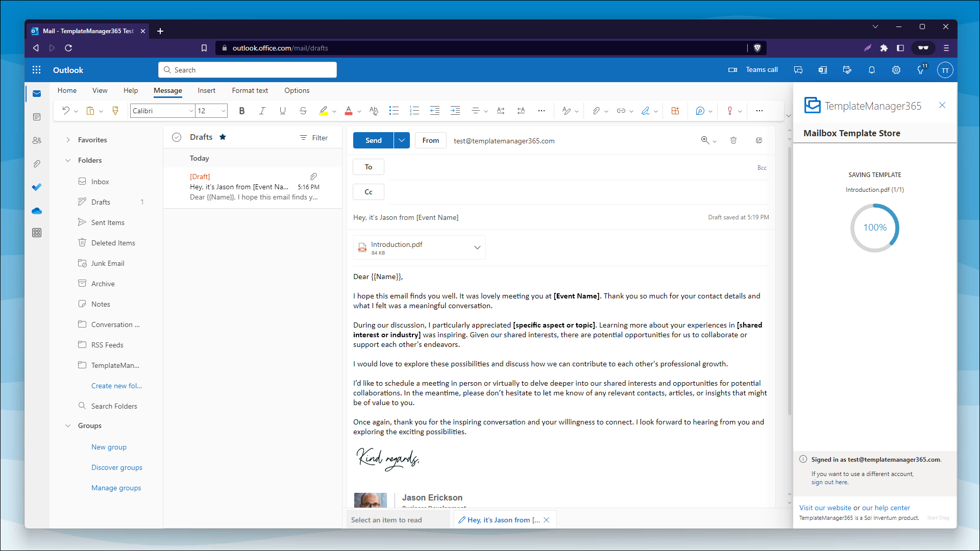Toggle the Bcc recipients field
Image resolution: width=980 pixels, height=551 pixels.
pyautogui.click(x=761, y=167)
